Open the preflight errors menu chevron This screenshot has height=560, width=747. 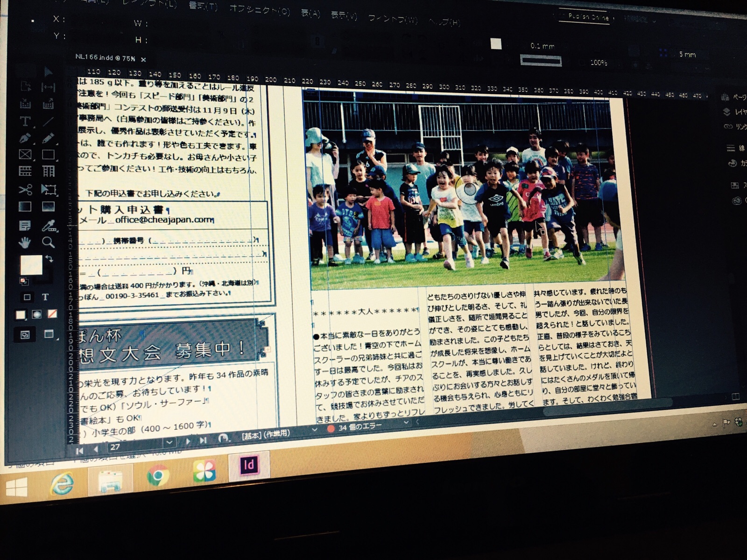click(406, 423)
